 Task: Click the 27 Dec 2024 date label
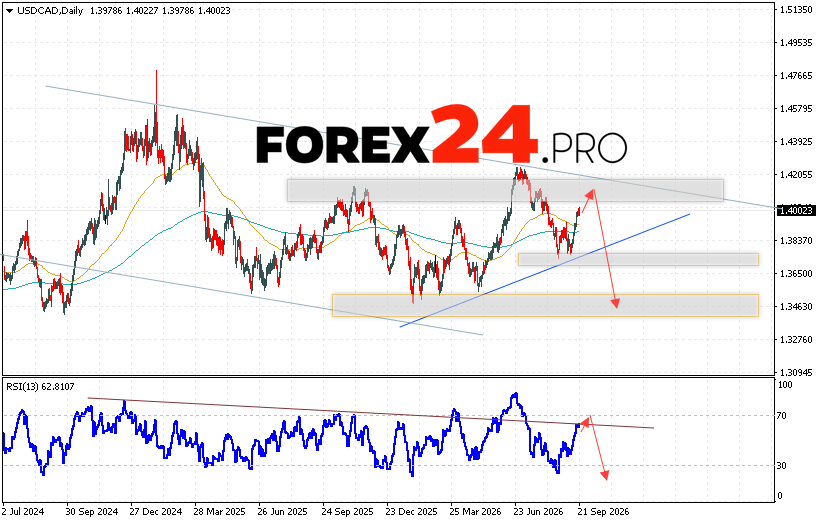point(156,511)
